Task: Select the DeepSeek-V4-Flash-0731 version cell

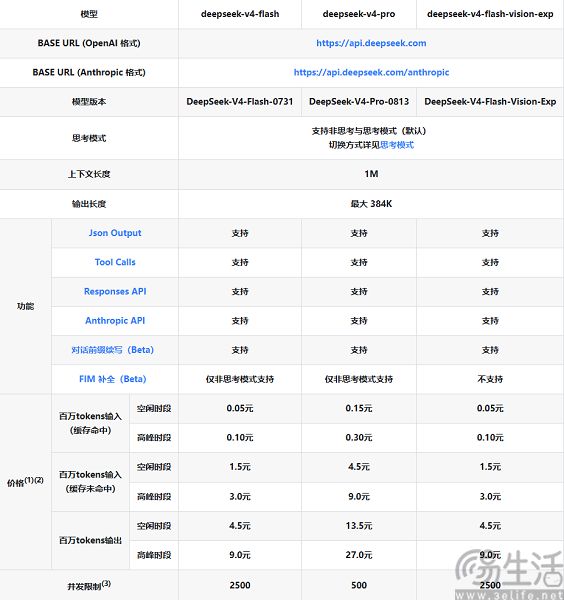Action: pyautogui.click(x=240, y=102)
